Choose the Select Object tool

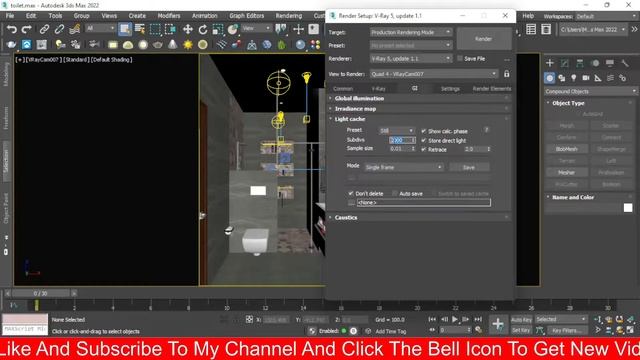tap(125, 29)
